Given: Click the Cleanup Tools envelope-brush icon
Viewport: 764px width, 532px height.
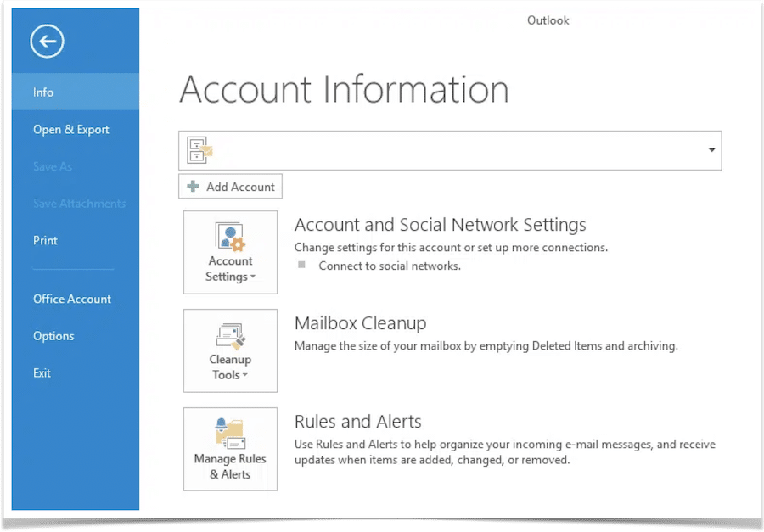Looking at the screenshot, I should (x=230, y=335).
